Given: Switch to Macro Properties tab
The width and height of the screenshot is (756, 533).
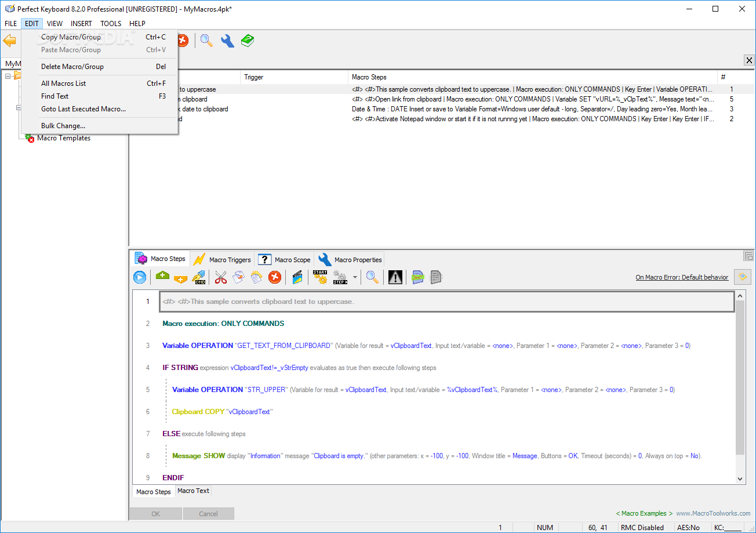Looking at the screenshot, I should click(350, 260).
